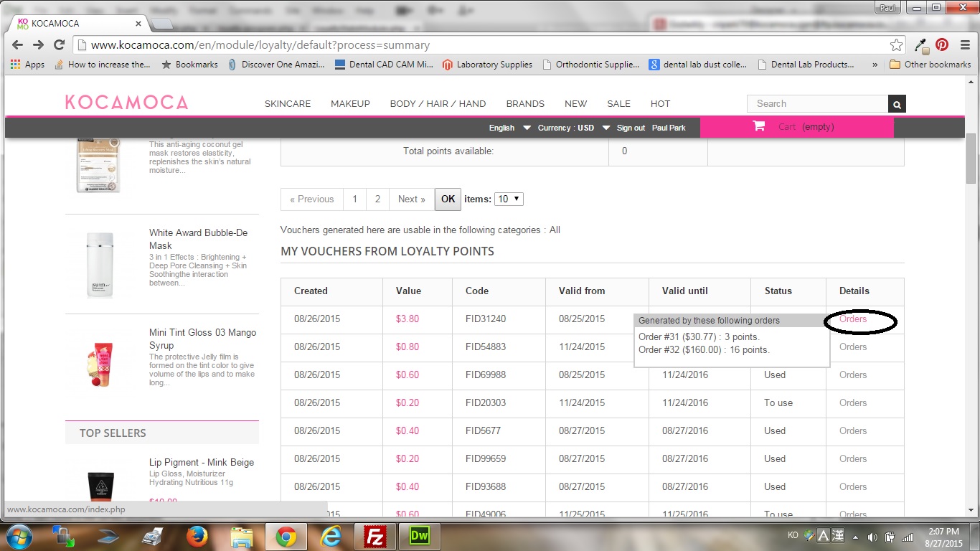The height and width of the screenshot is (551, 980).
Task: Bookmark this page with the star icon
Action: pos(896,44)
